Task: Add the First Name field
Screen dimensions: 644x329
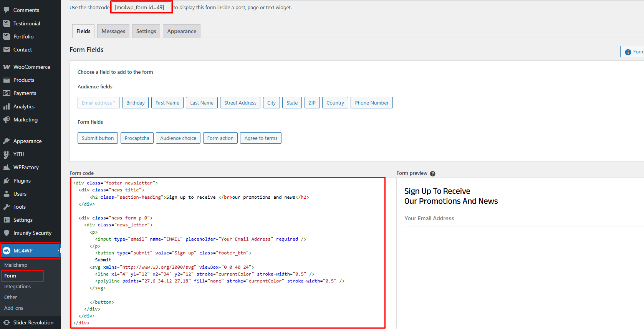Action: pos(167,103)
